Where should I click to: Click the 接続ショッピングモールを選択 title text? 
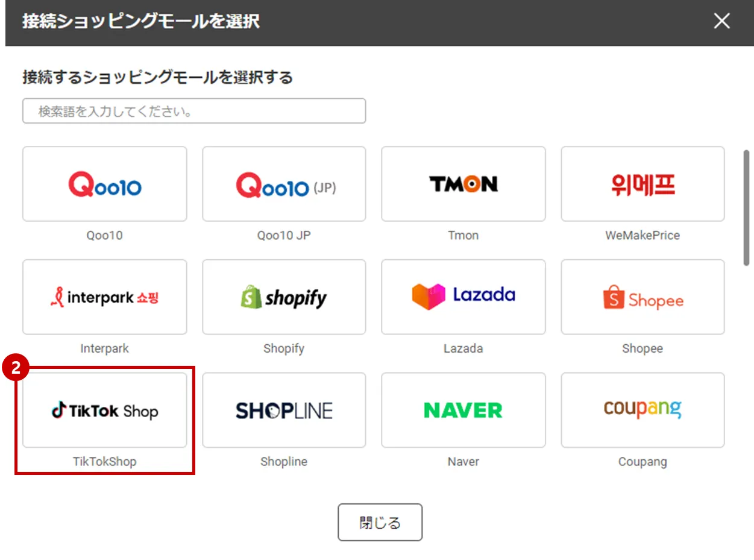[141, 22]
